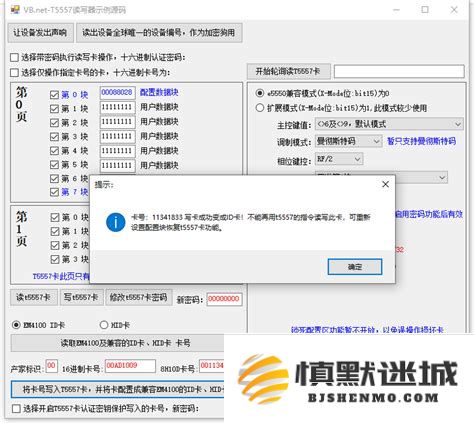The image size is (474, 423).
Task: Click 用户数据块 label in 第 1 块 row
Action: pos(159,107)
